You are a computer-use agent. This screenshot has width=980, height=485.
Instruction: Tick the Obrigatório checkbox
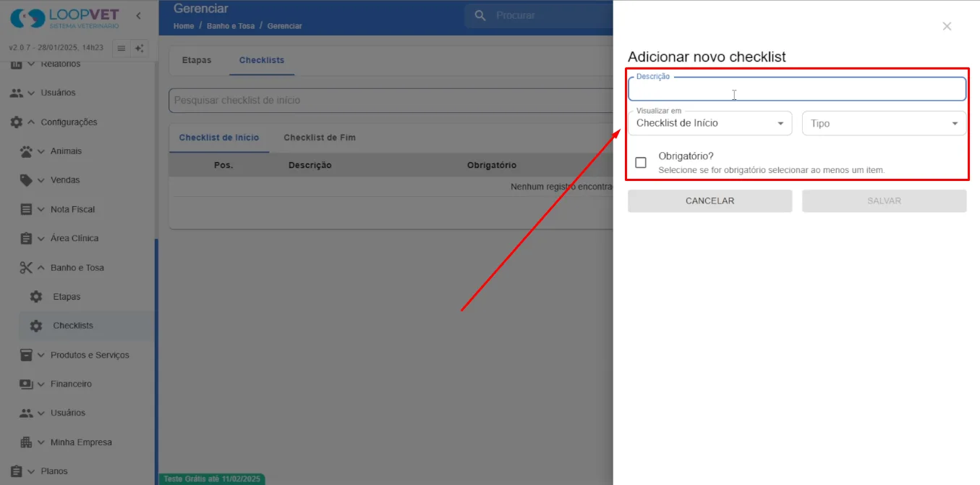(641, 162)
